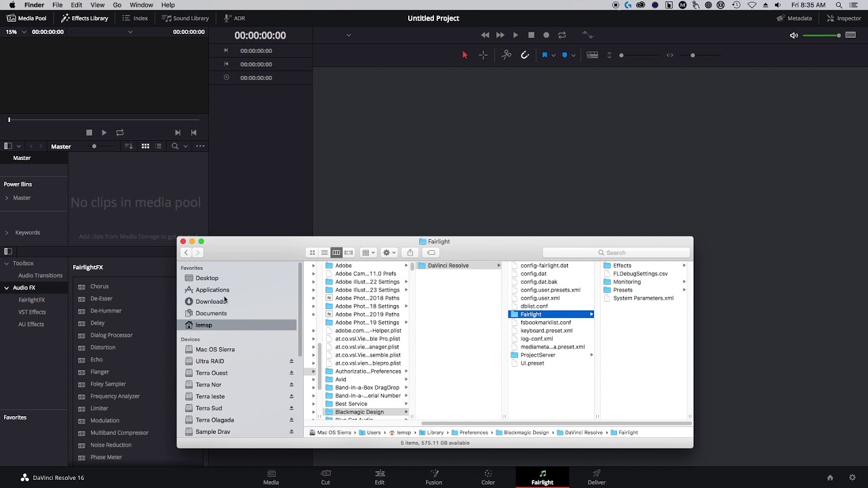Click the loop playback icon in transport
Screen dimensions: 868x488
point(561,35)
